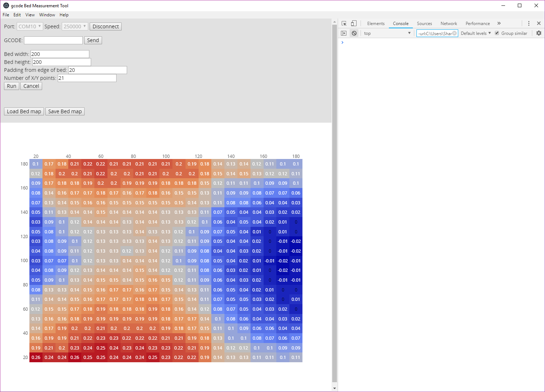Click the Cancel button
This screenshot has height=392, width=545.
[31, 86]
